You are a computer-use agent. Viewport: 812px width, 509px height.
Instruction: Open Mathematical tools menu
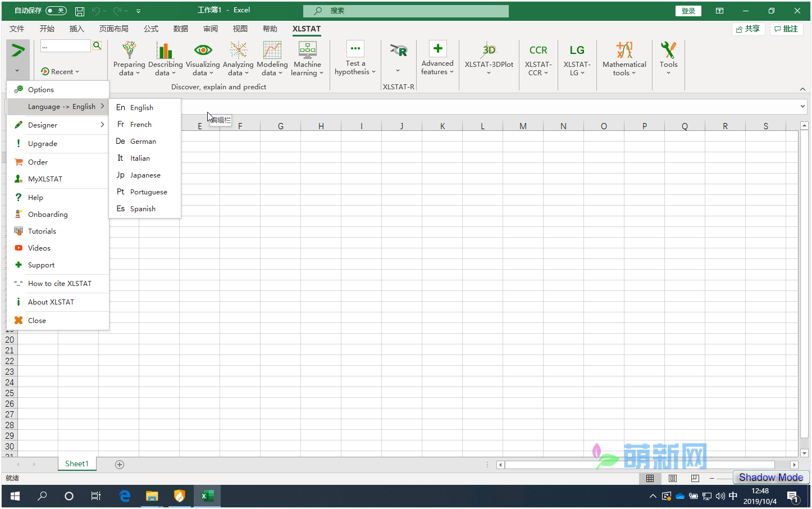[624, 60]
